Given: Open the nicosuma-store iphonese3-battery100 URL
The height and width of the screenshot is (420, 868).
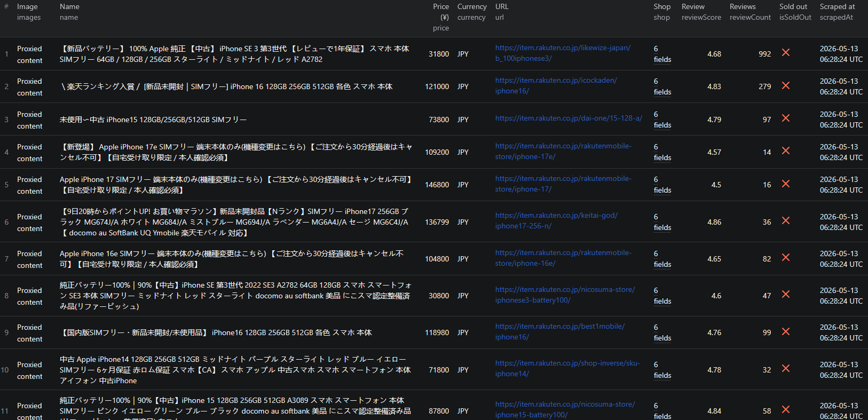Looking at the screenshot, I should [565, 295].
